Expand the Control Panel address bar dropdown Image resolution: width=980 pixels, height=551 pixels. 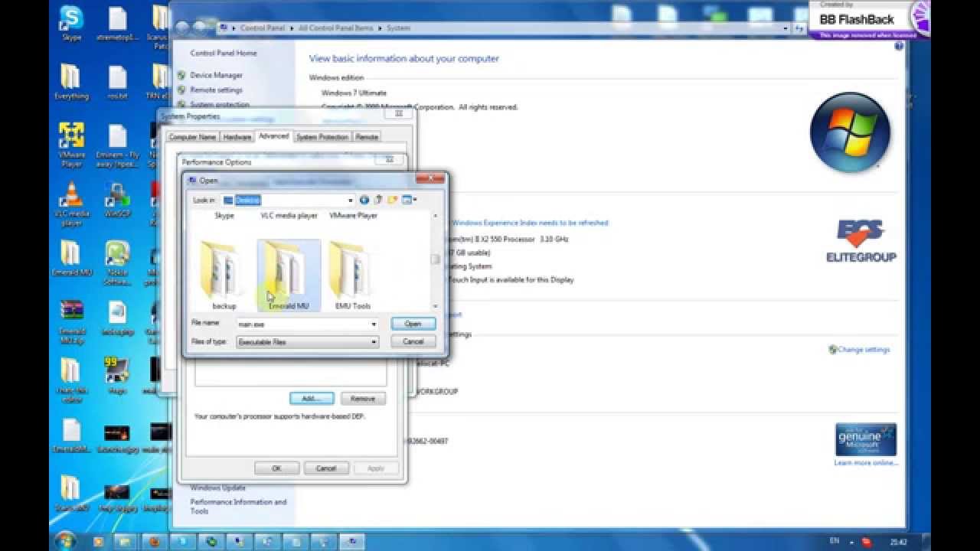[786, 28]
